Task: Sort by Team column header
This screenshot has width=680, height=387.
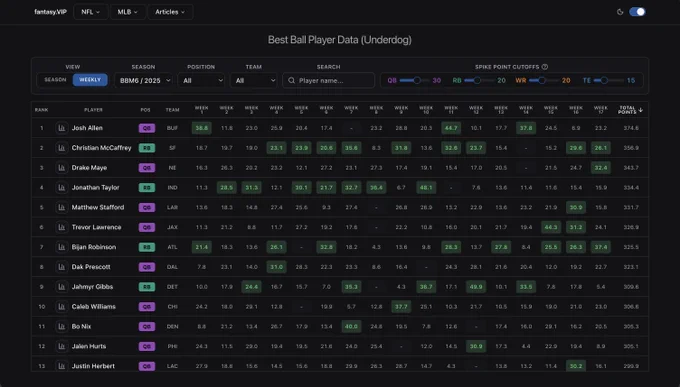Action: click(x=173, y=110)
